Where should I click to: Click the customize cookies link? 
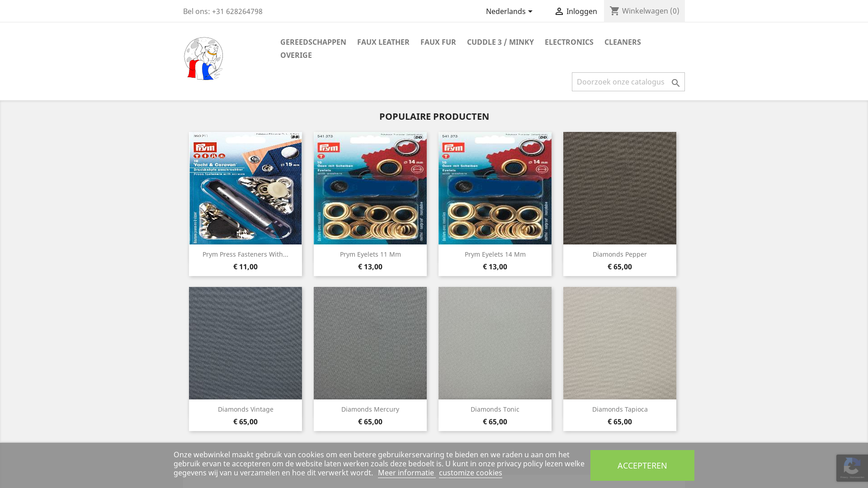[x=471, y=473]
